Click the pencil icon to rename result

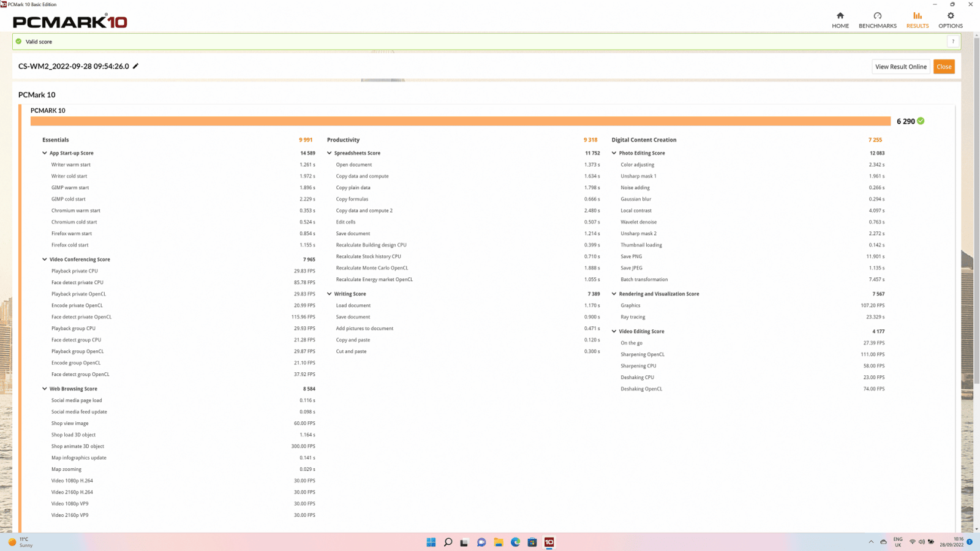(x=136, y=66)
